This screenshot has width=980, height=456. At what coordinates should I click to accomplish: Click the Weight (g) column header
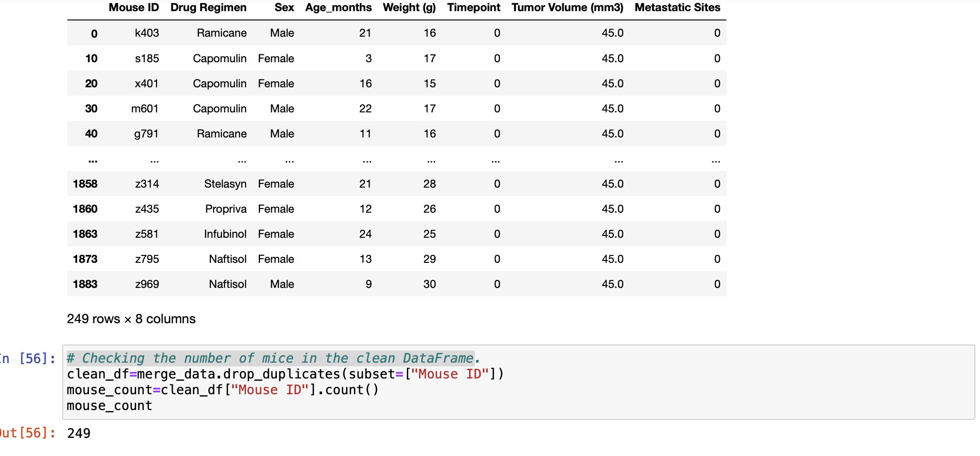point(409,7)
